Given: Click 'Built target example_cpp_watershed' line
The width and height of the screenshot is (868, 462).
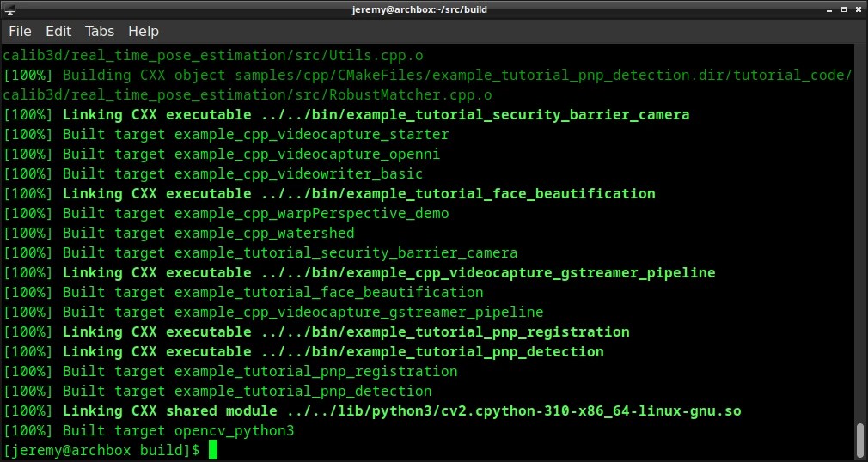Looking at the screenshot, I should coord(179,233).
